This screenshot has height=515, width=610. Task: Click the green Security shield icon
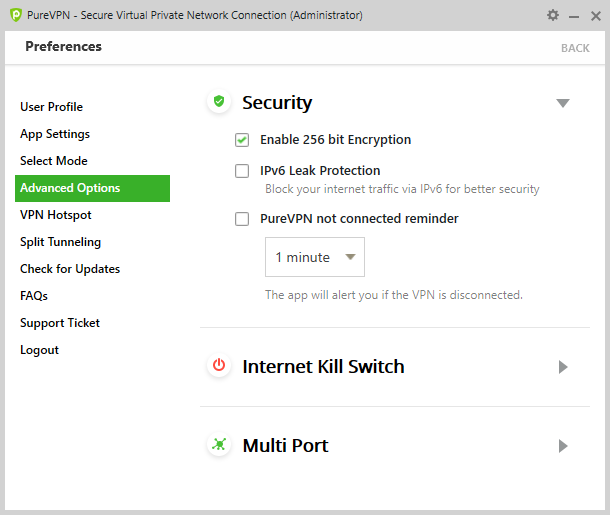point(219,102)
